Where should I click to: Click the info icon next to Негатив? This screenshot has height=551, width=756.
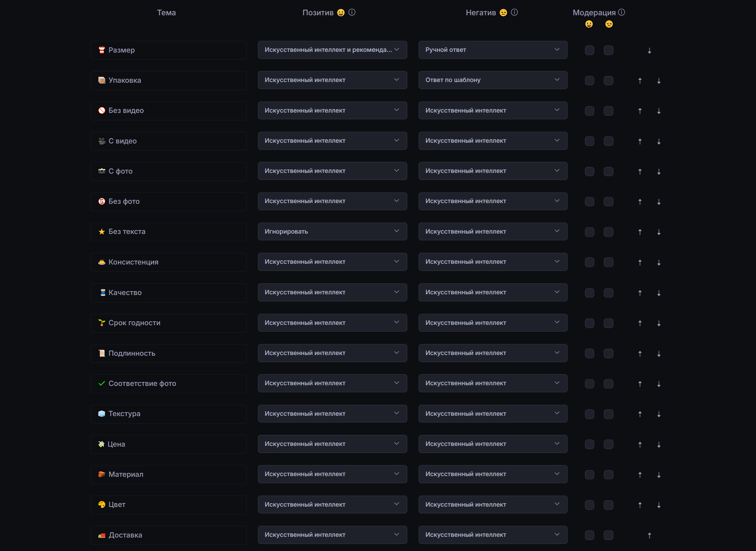tap(514, 12)
